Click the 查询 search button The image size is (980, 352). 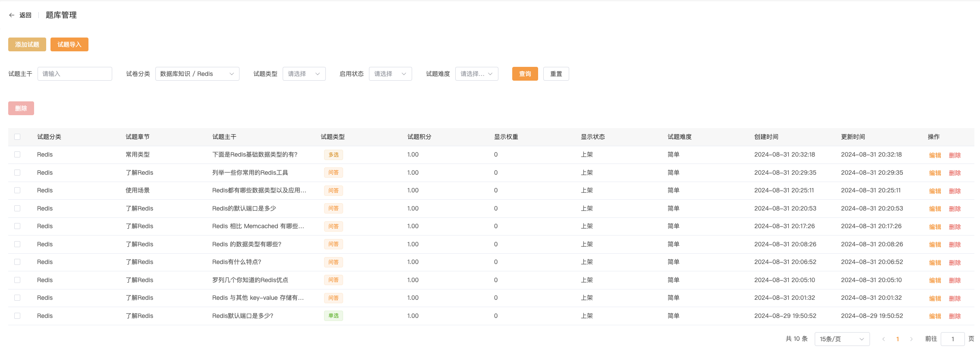[525, 74]
